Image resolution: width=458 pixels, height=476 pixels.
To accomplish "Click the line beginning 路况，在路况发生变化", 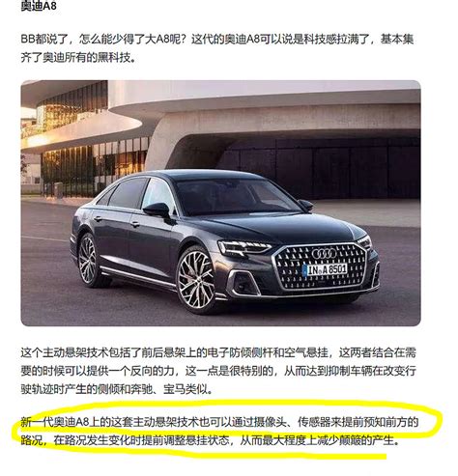I will click(210, 440).
